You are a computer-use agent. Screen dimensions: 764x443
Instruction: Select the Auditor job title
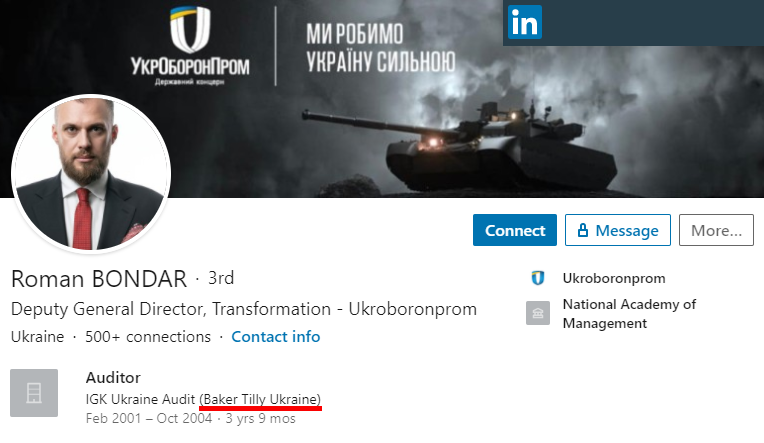tap(113, 378)
